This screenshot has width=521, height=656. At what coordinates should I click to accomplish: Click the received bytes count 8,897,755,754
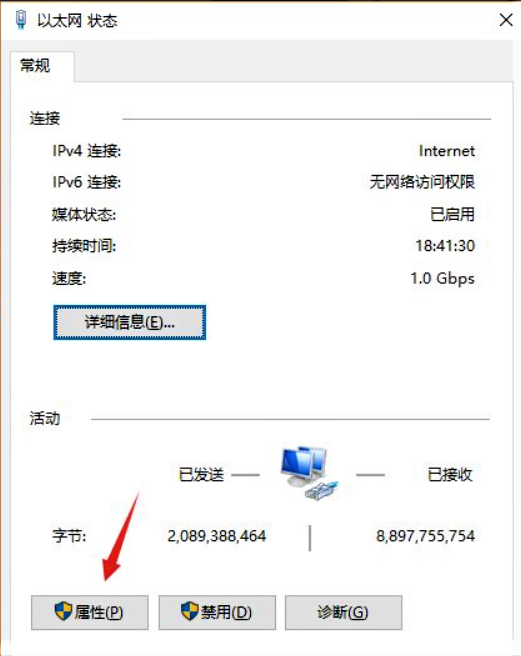coord(425,536)
